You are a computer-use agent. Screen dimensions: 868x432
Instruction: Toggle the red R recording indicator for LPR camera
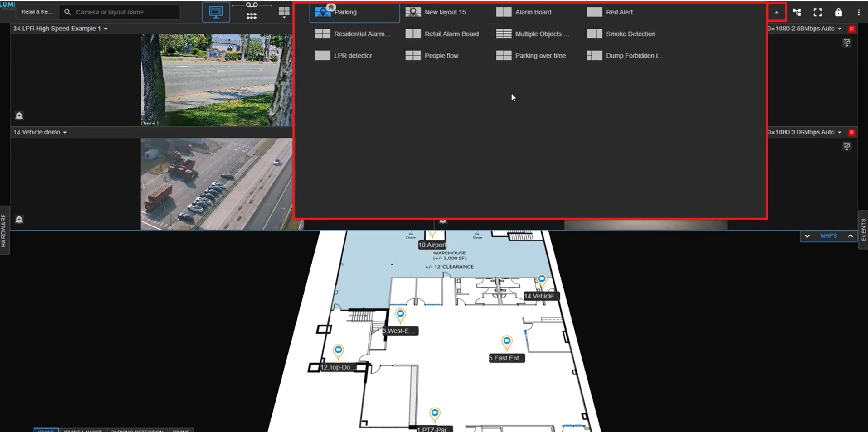point(852,29)
